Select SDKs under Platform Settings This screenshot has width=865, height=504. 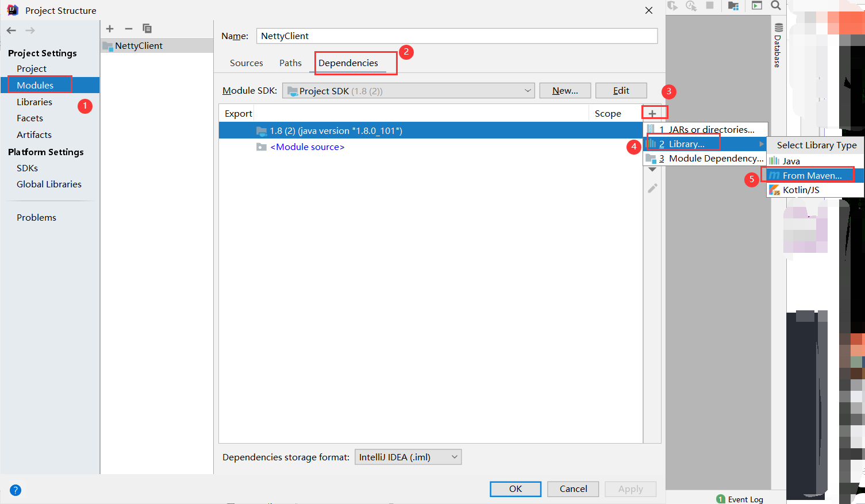[27, 168]
